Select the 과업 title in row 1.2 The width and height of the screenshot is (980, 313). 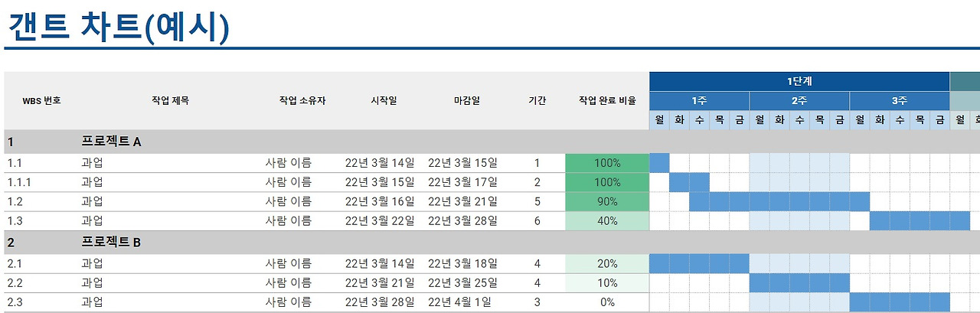[x=92, y=201]
